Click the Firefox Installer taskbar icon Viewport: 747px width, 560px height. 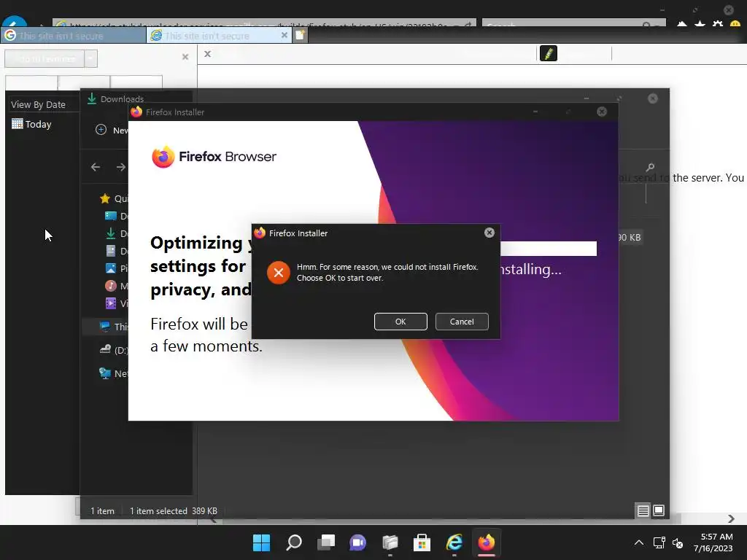(x=487, y=542)
